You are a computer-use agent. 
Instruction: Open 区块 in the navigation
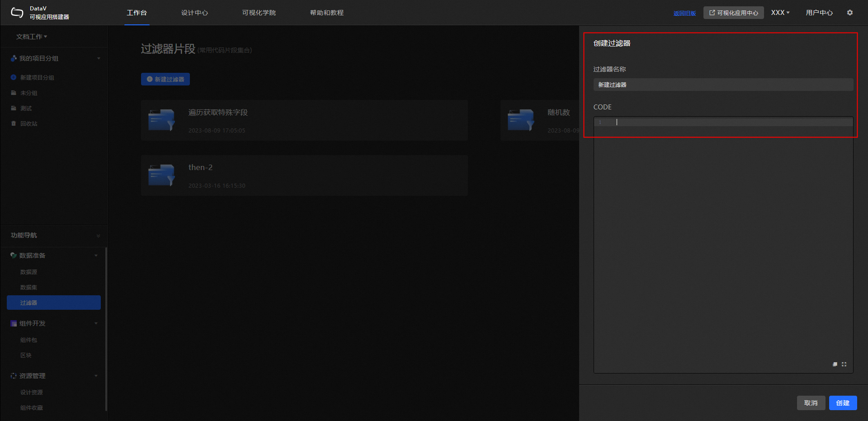pyautogui.click(x=26, y=355)
